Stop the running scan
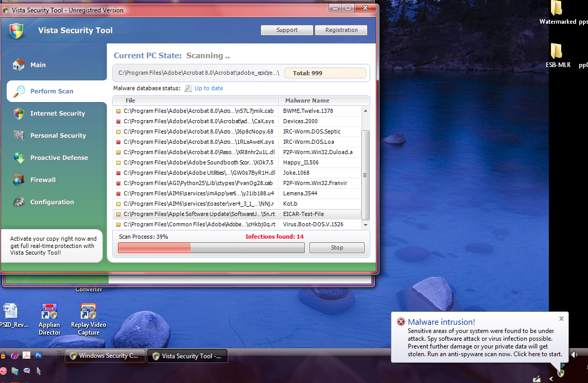The height and width of the screenshot is (383, 588). click(x=337, y=247)
